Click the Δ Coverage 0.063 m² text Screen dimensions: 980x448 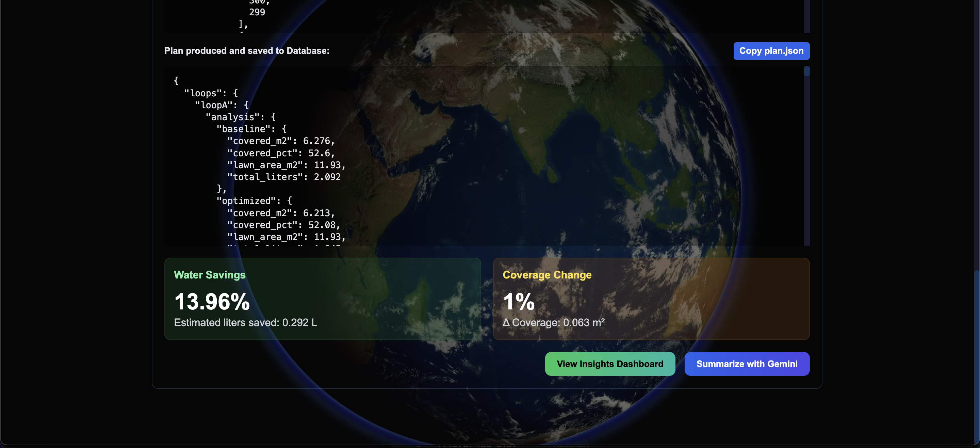pos(554,323)
